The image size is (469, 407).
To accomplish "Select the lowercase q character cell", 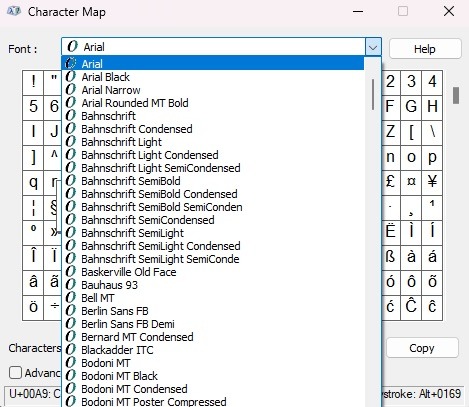I will tap(33, 182).
